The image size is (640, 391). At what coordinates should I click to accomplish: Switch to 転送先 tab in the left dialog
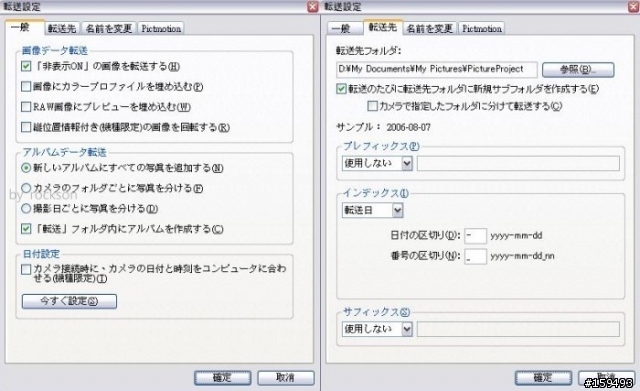(62, 29)
